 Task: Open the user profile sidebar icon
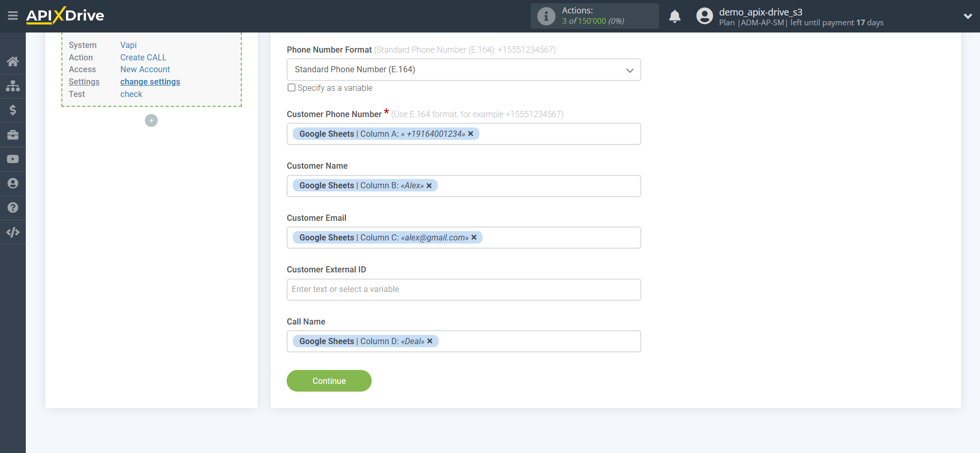coord(13,183)
